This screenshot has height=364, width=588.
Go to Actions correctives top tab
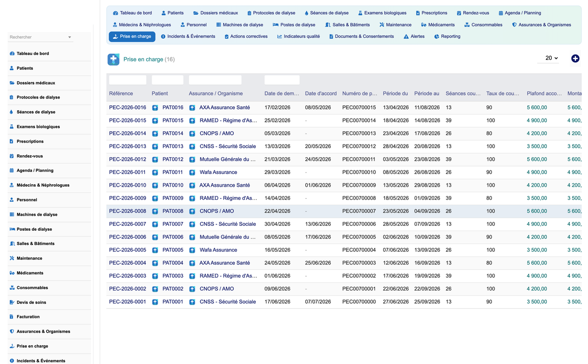(x=246, y=36)
